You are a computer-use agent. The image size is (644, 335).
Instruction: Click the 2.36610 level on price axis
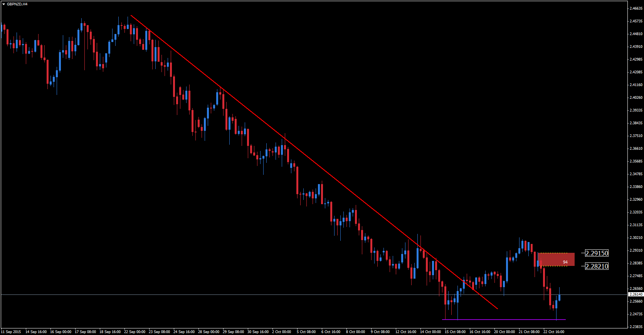coord(636,149)
